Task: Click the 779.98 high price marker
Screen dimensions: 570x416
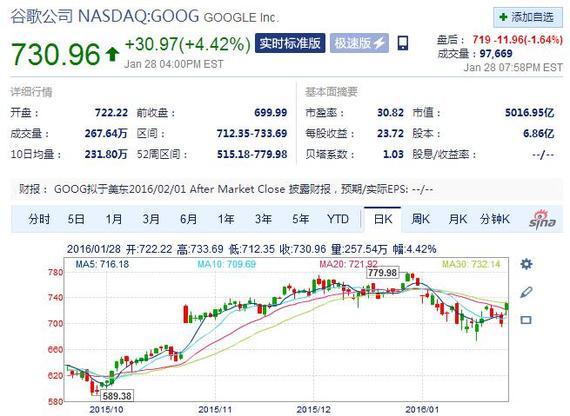Action: (382, 273)
